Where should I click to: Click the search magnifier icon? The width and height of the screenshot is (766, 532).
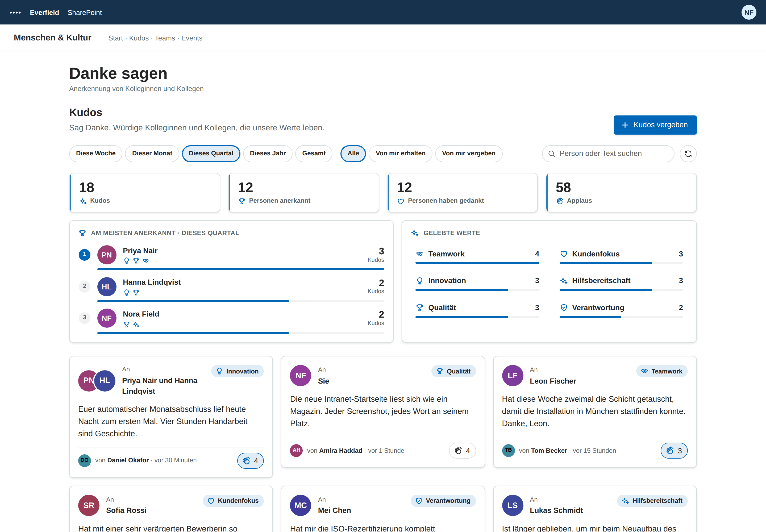tap(552, 154)
